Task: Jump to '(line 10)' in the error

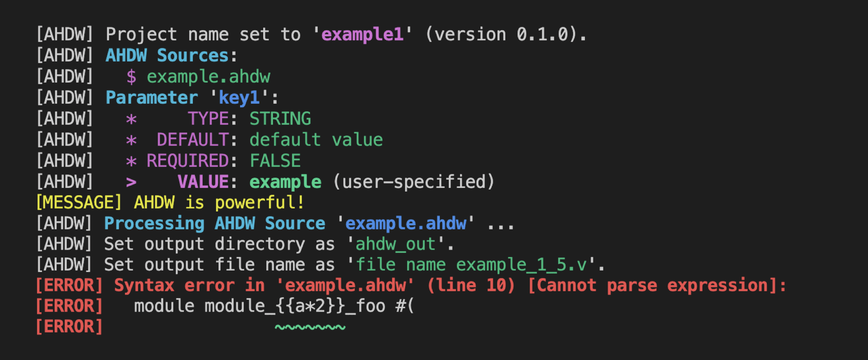Action: click(471, 285)
